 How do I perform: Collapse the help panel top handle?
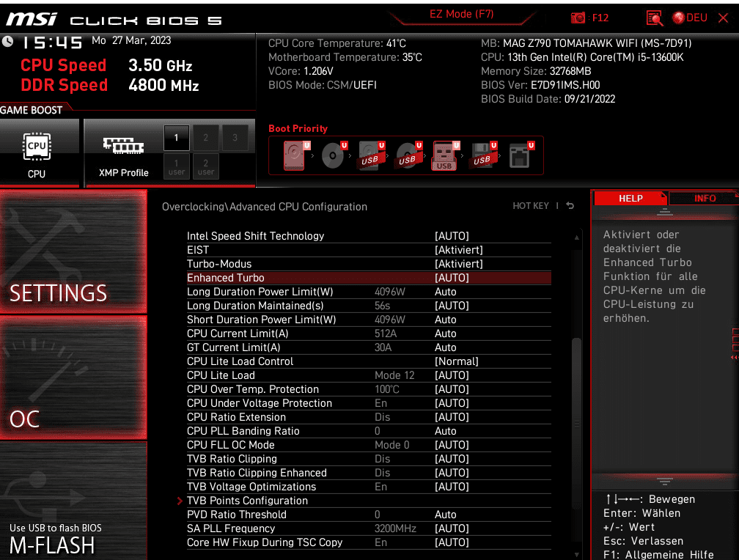click(664, 212)
